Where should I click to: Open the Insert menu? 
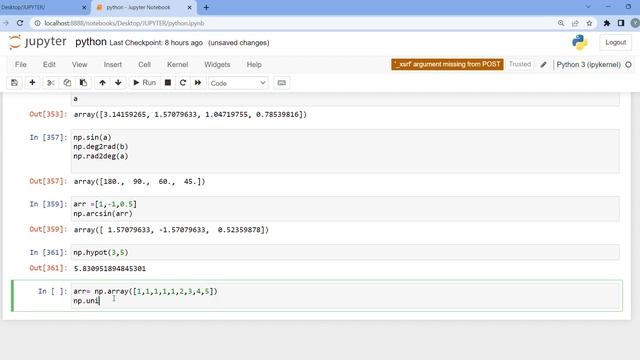point(113,64)
